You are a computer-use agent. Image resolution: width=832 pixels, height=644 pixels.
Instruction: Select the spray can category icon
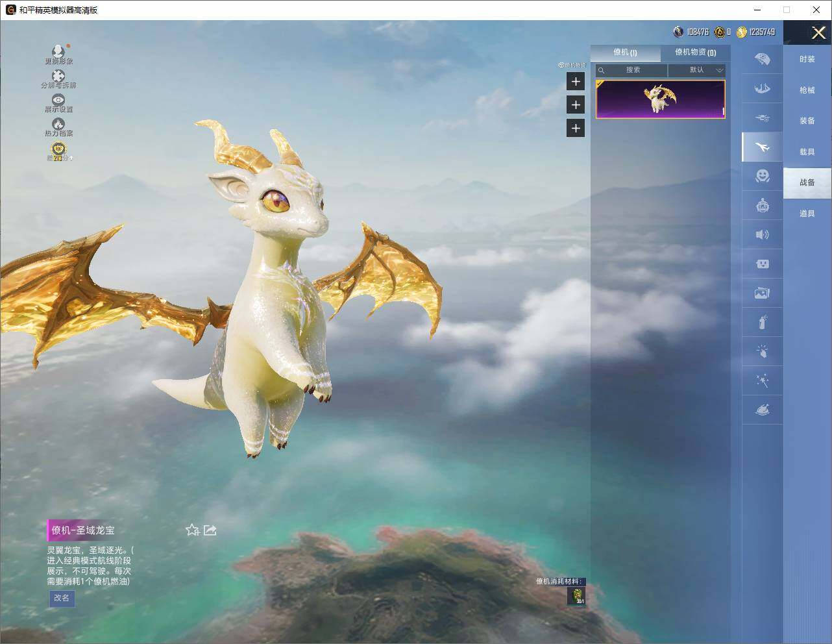click(x=763, y=322)
